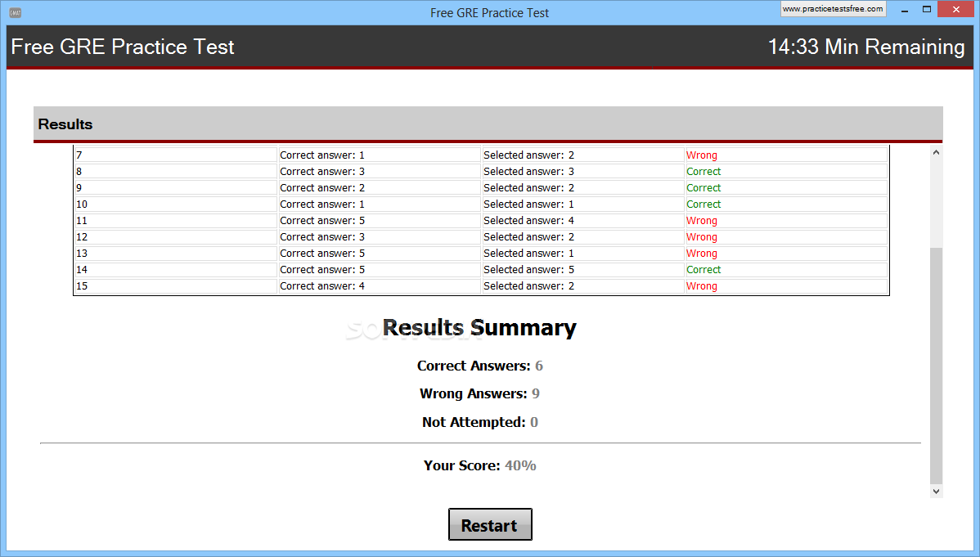Click the 'Not Attempted: 0' line

point(480,422)
